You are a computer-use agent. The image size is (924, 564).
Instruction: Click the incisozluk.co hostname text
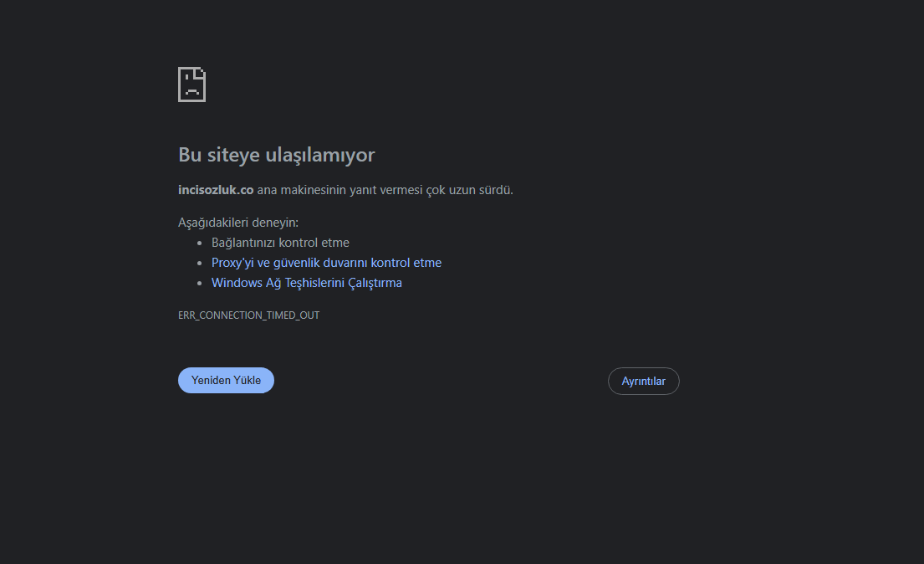click(216, 190)
